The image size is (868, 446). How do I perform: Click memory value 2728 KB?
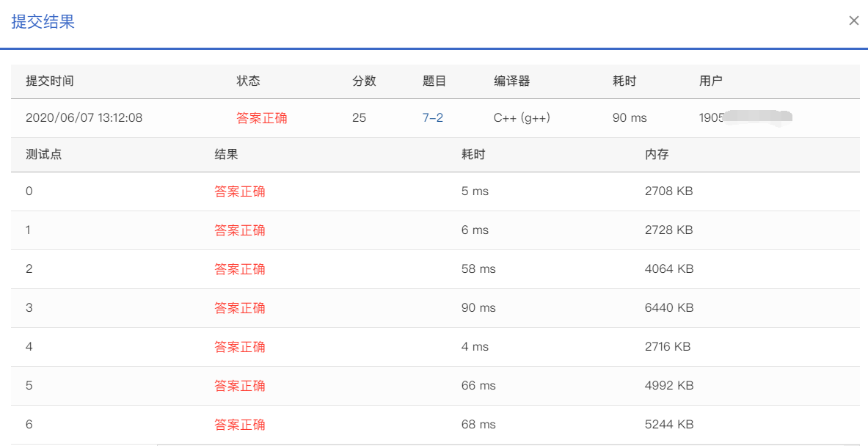tap(668, 230)
